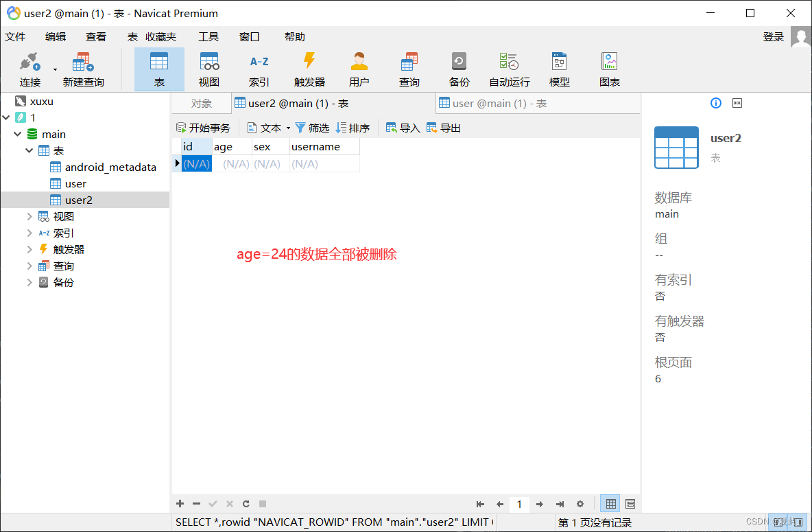Click the page number input field
This screenshot has width=812, height=532.
coord(519,503)
